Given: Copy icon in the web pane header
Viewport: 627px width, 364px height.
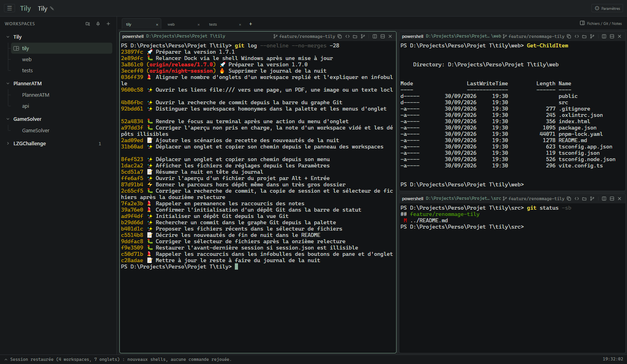Looking at the screenshot, I should point(569,36).
